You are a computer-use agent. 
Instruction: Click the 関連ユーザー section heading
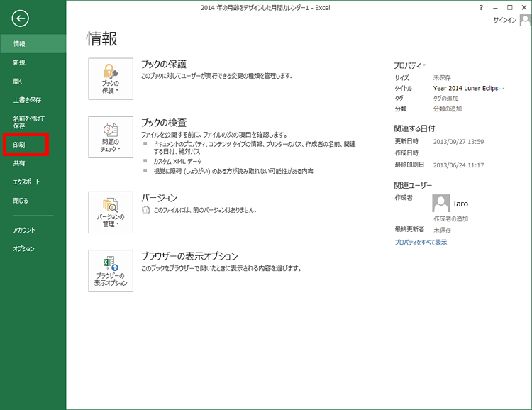pyautogui.click(x=413, y=185)
